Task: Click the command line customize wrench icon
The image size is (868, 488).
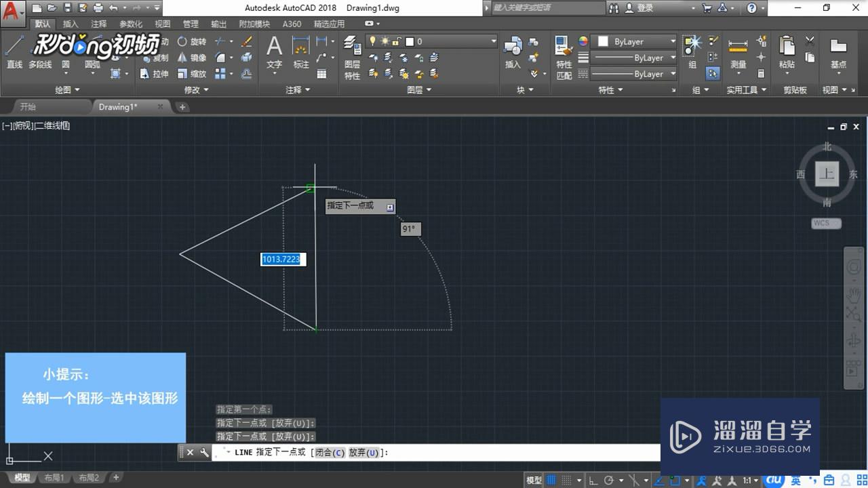Action: click(204, 453)
